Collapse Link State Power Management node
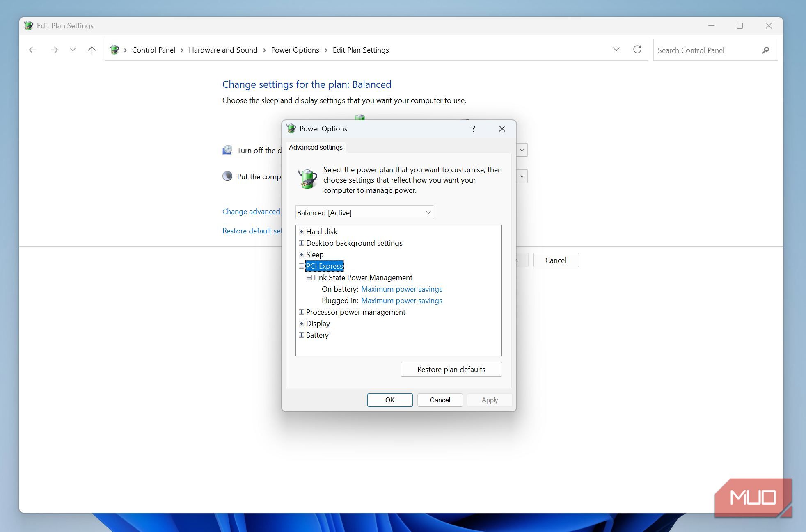 pyautogui.click(x=309, y=278)
